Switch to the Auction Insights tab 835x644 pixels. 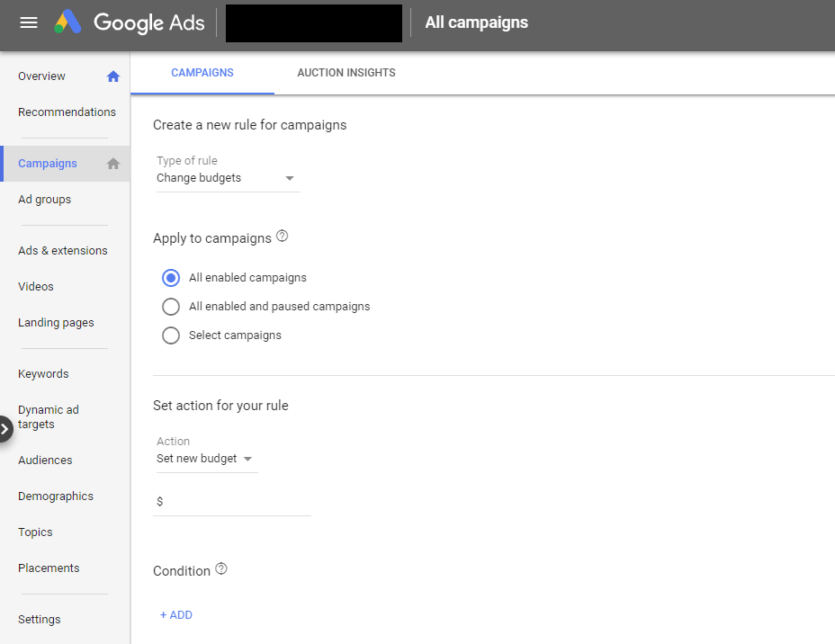(x=346, y=72)
